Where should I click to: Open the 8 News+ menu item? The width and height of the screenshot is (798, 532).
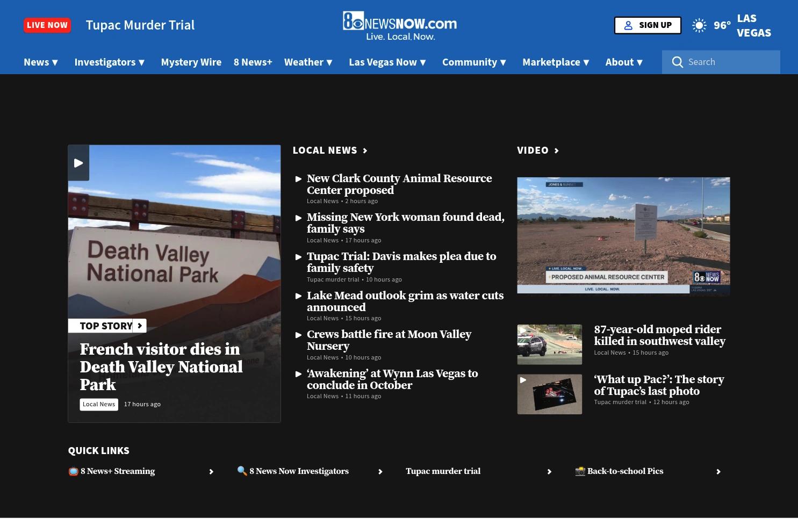click(253, 62)
